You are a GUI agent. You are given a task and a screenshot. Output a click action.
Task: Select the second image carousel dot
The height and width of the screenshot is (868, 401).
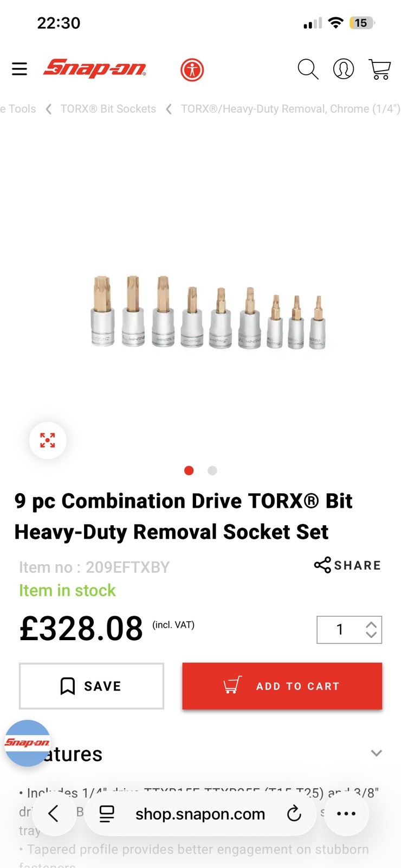point(212,470)
